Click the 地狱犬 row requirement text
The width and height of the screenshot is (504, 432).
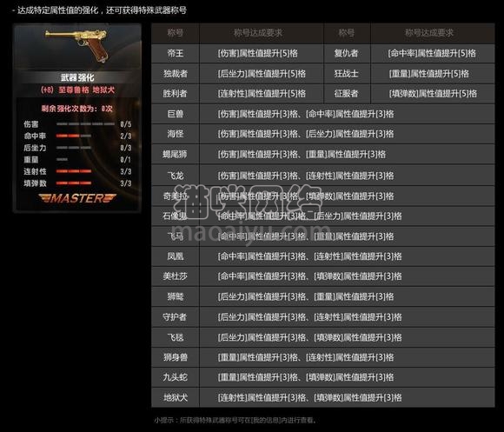click(310, 397)
